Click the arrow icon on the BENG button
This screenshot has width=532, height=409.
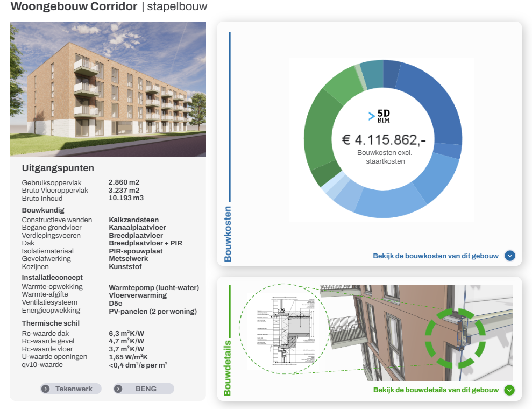click(x=119, y=389)
